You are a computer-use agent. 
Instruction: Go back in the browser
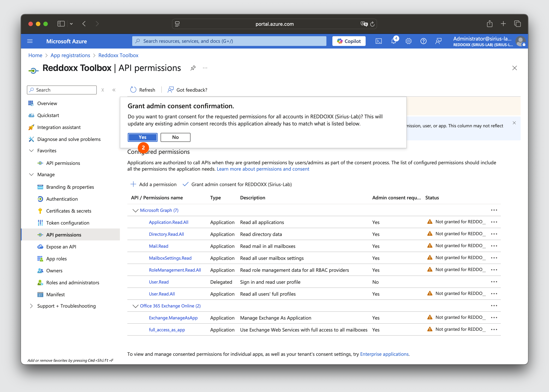click(84, 24)
